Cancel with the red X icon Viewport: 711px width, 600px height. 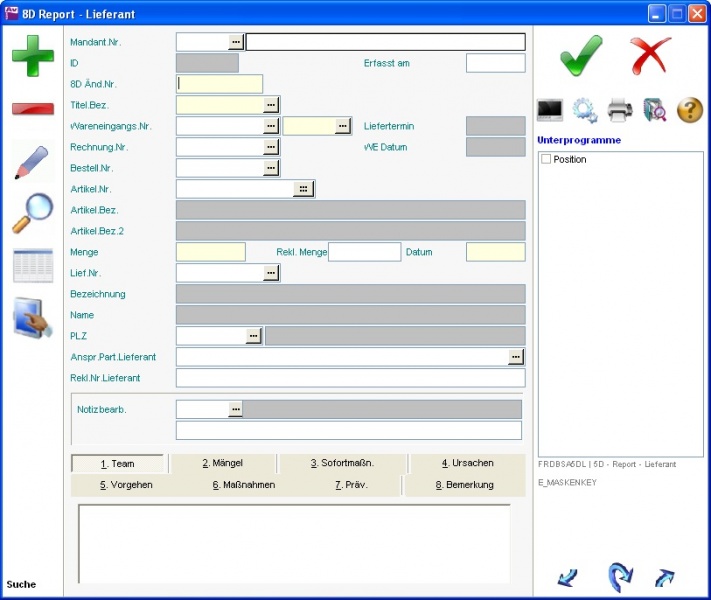pos(651,55)
